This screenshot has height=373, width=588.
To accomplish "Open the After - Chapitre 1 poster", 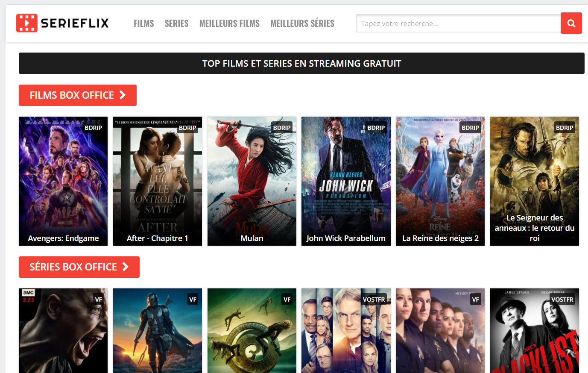I will 158,181.
